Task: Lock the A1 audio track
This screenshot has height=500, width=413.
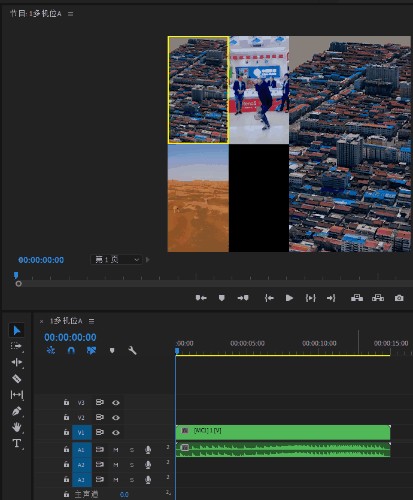Action: [66, 449]
